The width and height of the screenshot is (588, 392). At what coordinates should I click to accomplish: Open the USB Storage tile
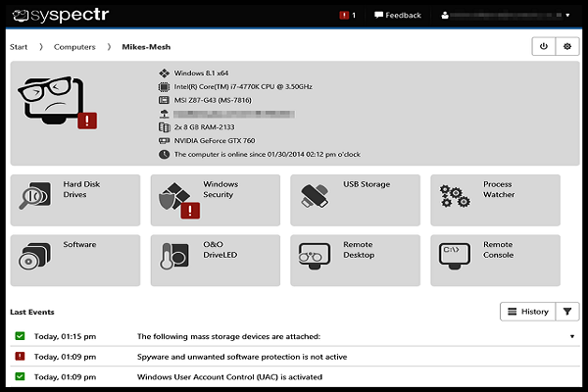(355, 200)
